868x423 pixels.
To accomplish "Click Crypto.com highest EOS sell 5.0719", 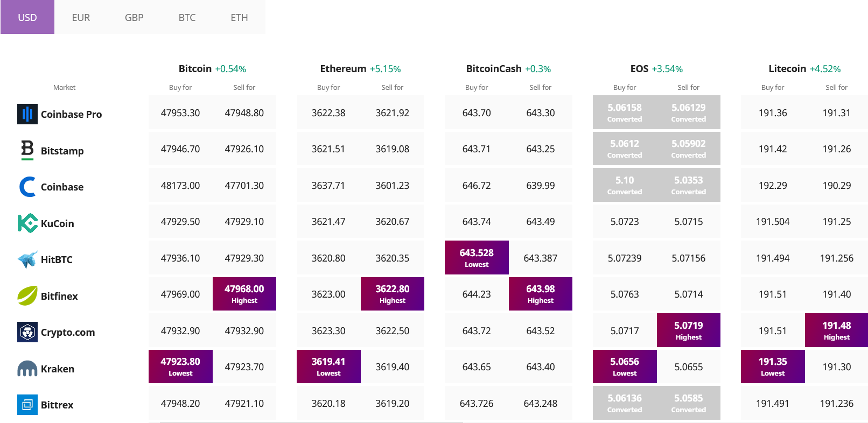I will (689, 330).
